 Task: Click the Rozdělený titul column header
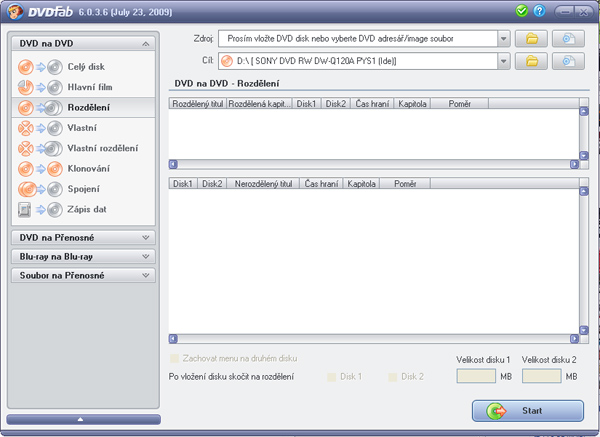(198, 103)
